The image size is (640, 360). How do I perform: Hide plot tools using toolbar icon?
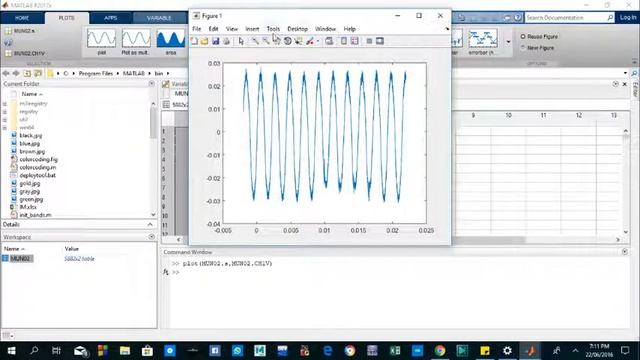point(369,41)
